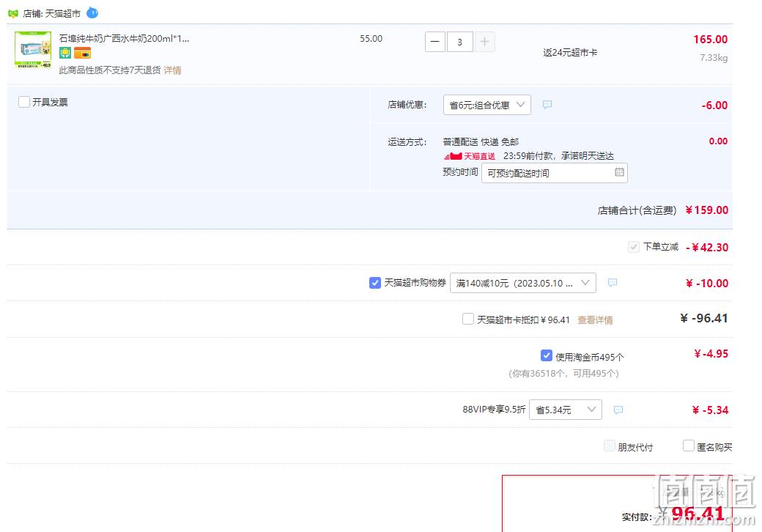Click the green service badge under product title

tap(65, 53)
